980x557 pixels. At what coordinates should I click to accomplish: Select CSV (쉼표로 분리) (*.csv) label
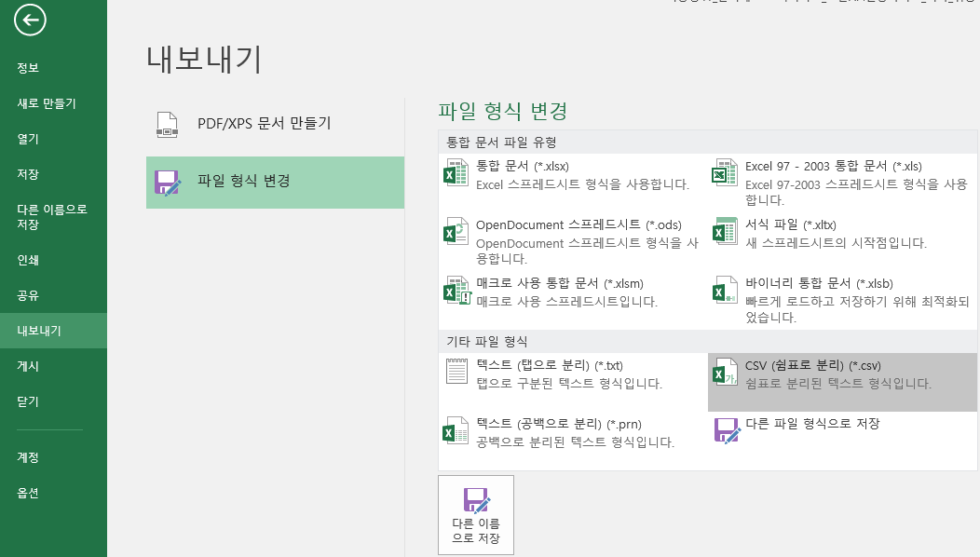pos(813,366)
